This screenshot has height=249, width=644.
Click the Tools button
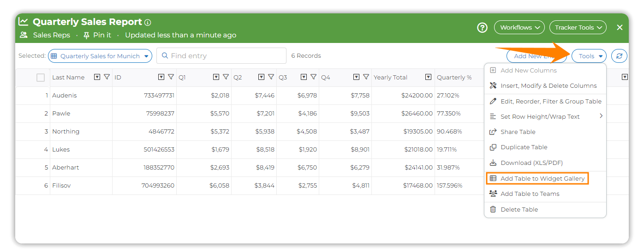pyautogui.click(x=589, y=56)
